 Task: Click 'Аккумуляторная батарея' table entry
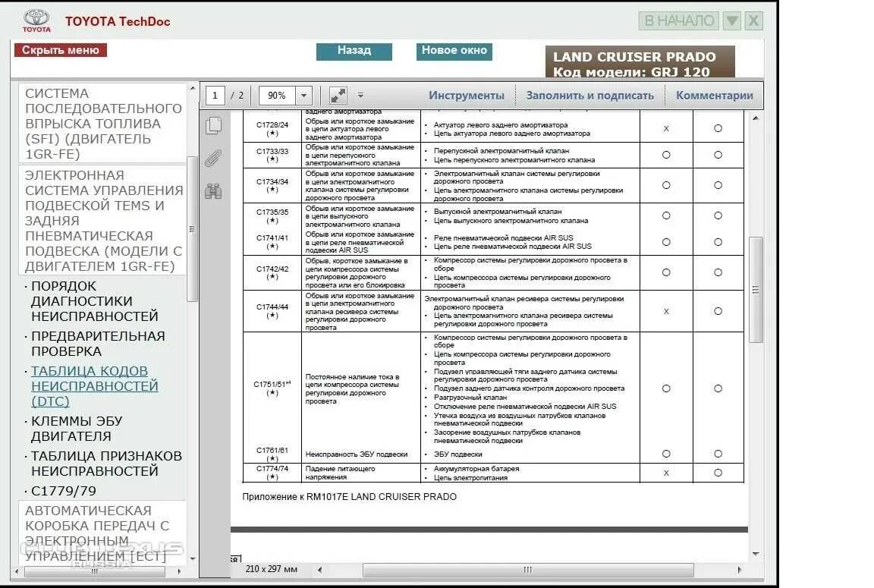point(476,469)
